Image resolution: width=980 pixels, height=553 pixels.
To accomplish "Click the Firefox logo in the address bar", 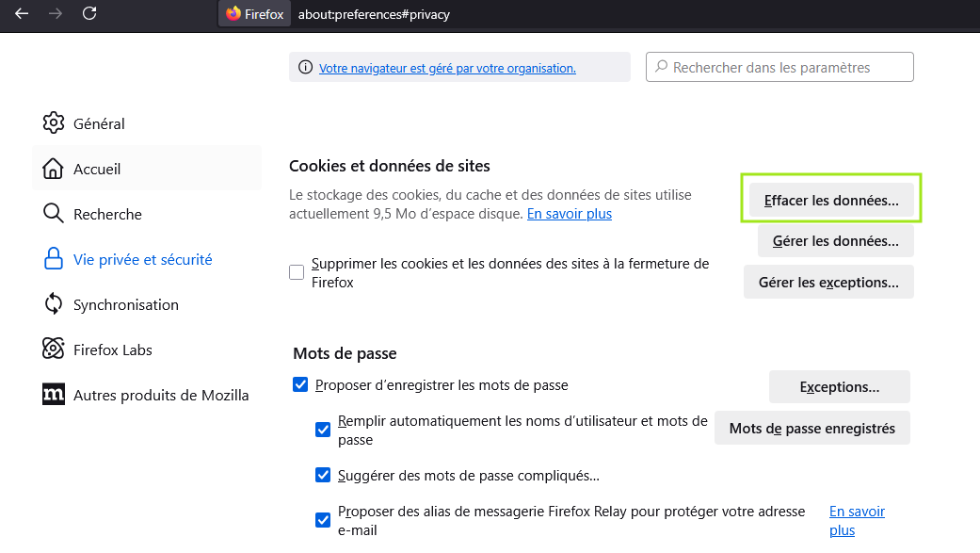I will point(233,14).
